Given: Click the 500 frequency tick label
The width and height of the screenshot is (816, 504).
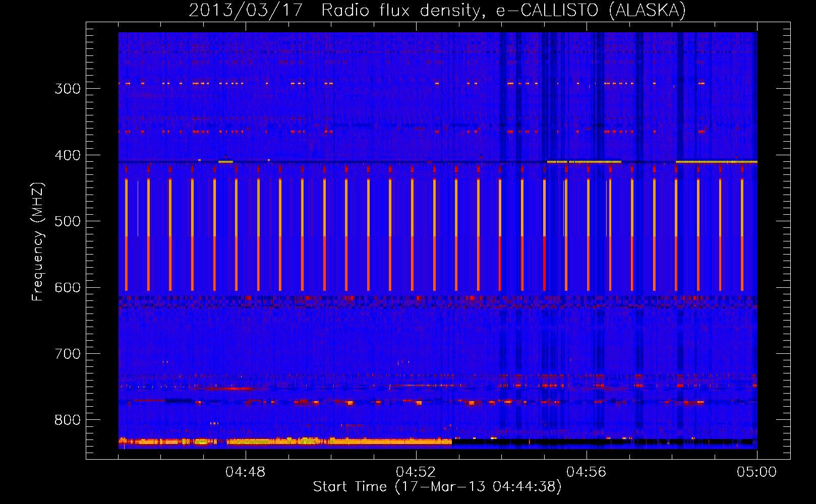Looking at the screenshot, I should 68,221.
